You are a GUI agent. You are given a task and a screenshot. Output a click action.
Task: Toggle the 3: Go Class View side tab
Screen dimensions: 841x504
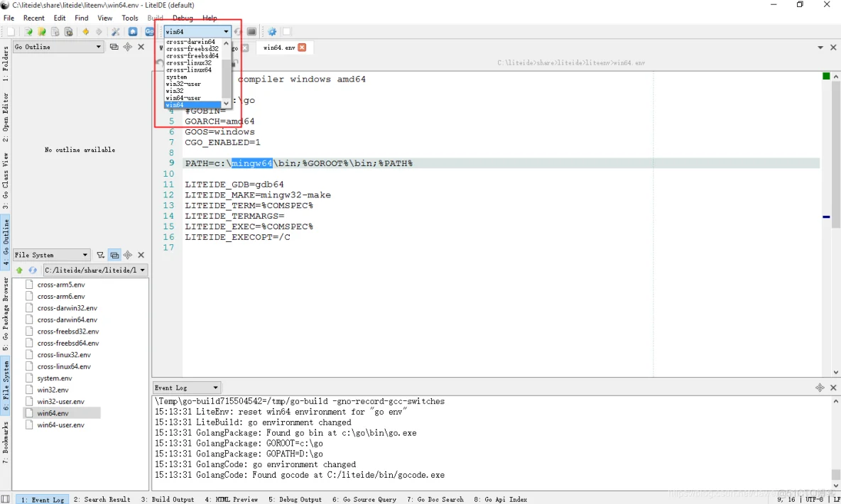[x=6, y=182]
